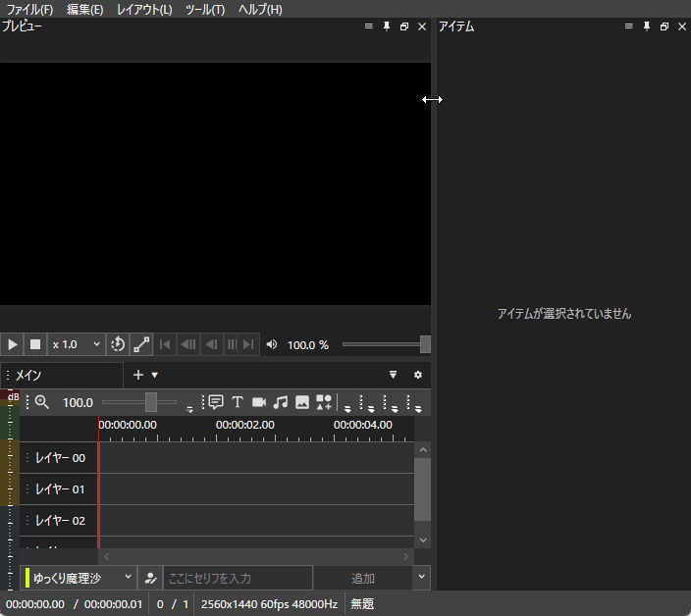
Task: Toggle pin on the アイテム panel
Action: tap(647, 26)
